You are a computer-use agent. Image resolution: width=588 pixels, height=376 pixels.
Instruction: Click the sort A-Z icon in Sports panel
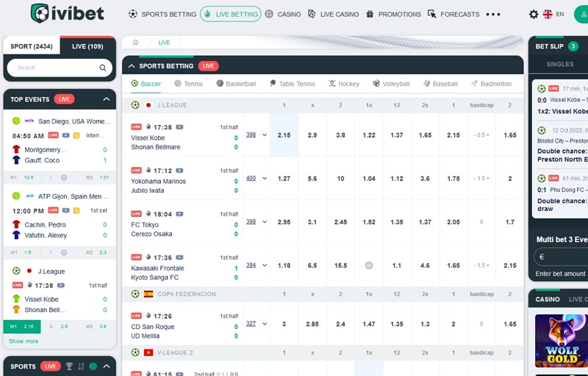point(81,366)
